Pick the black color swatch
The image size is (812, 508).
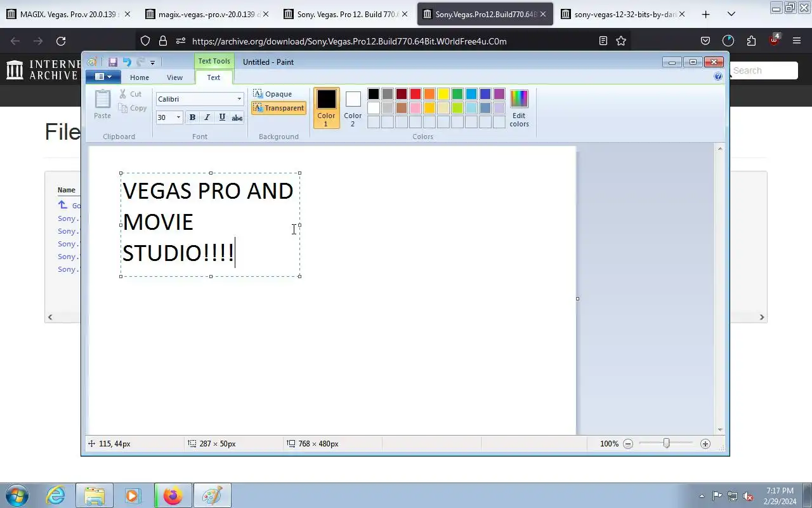coord(374,94)
